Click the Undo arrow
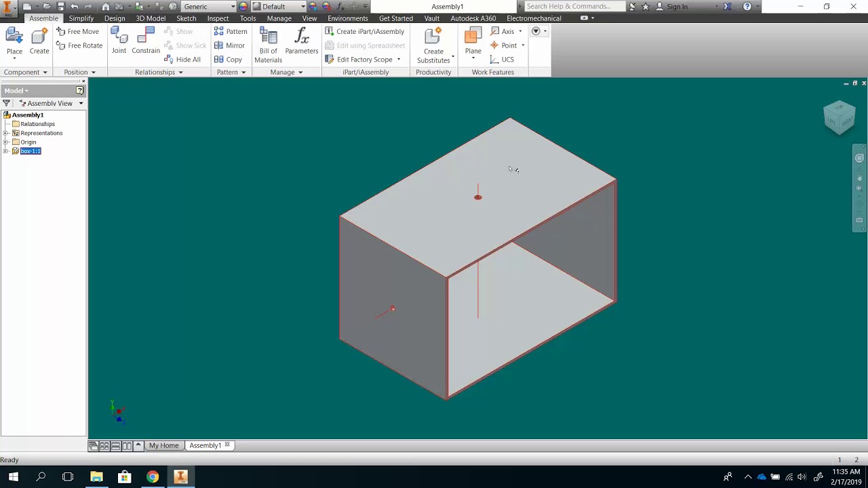 pos(74,6)
